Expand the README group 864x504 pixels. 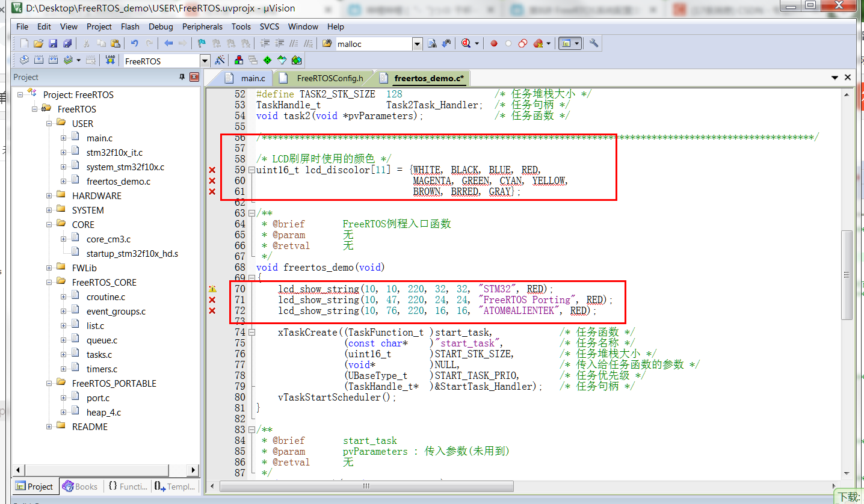[x=49, y=426]
